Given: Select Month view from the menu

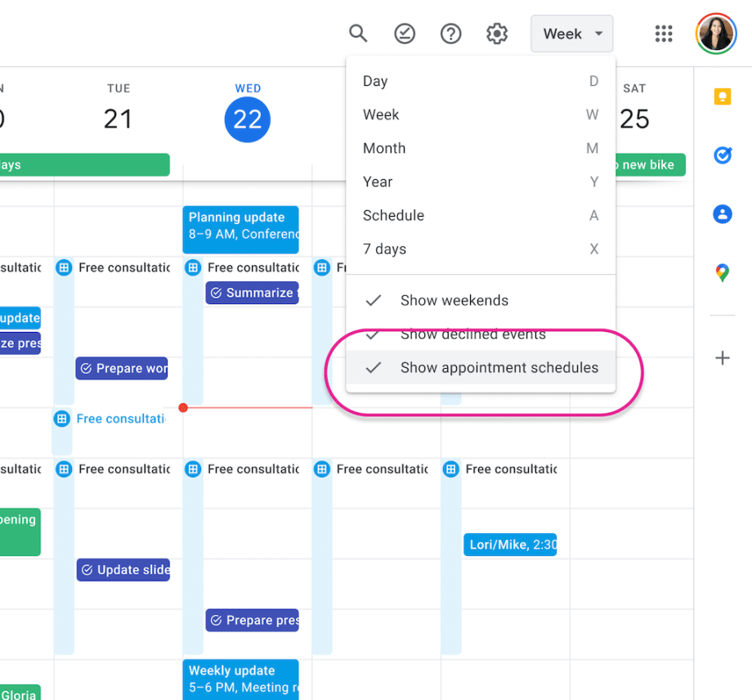Looking at the screenshot, I should coord(384,148).
